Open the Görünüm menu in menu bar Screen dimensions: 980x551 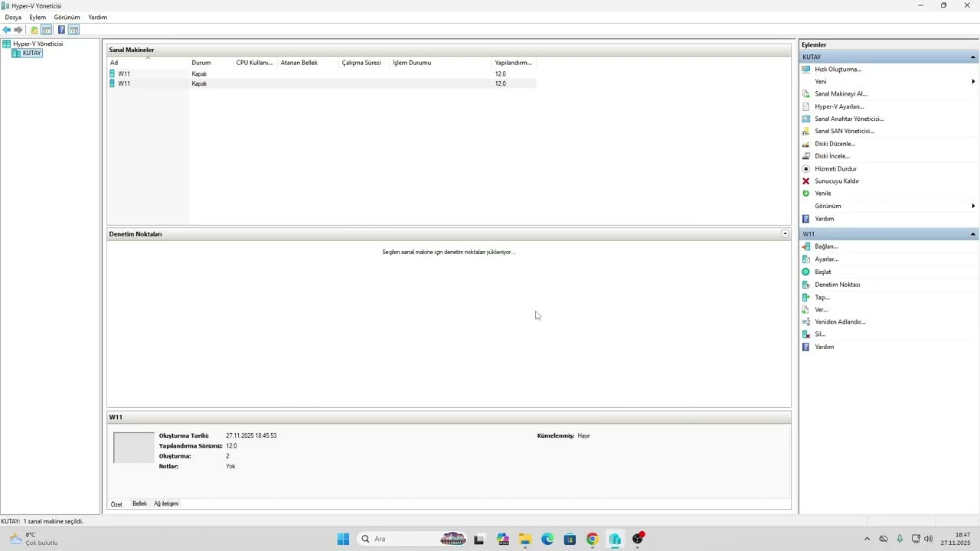67,17
